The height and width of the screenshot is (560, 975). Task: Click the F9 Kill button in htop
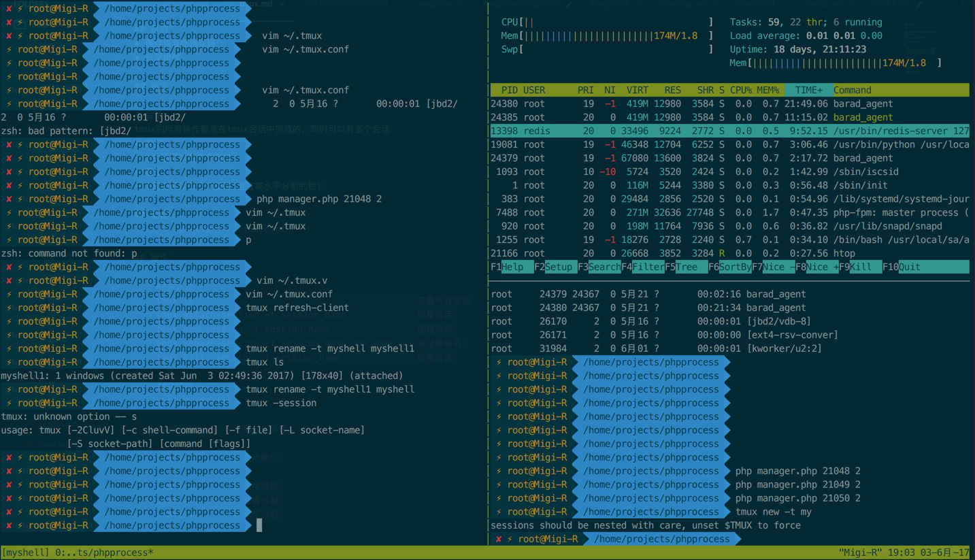861,267
